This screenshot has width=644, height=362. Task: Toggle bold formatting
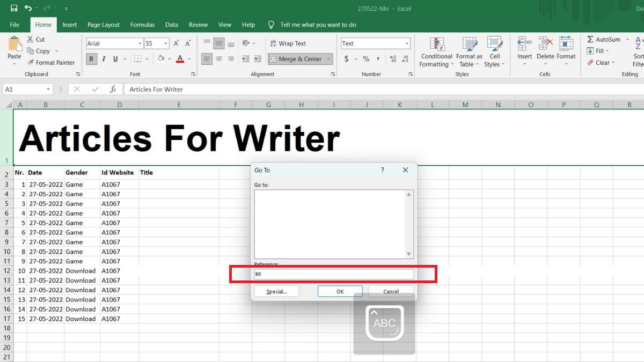point(91,59)
